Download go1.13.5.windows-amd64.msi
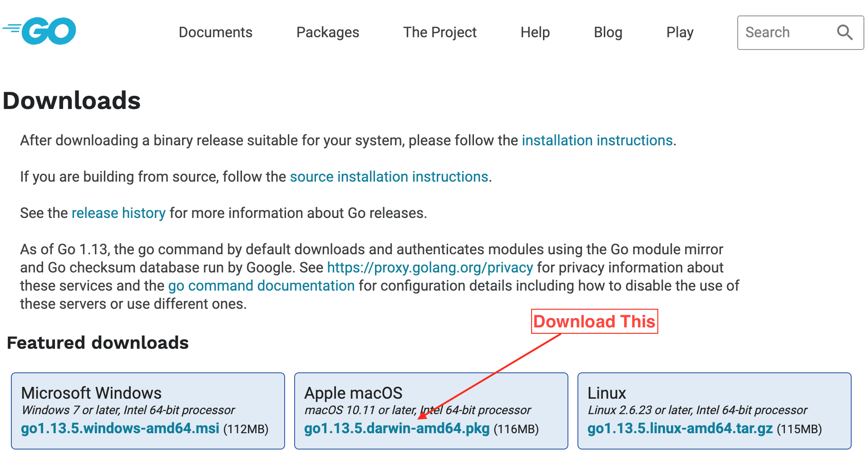 [120, 428]
